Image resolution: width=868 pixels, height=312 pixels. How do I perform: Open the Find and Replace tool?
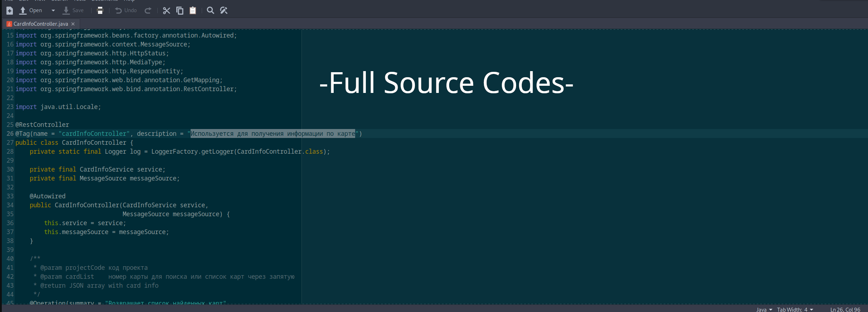tap(224, 11)
